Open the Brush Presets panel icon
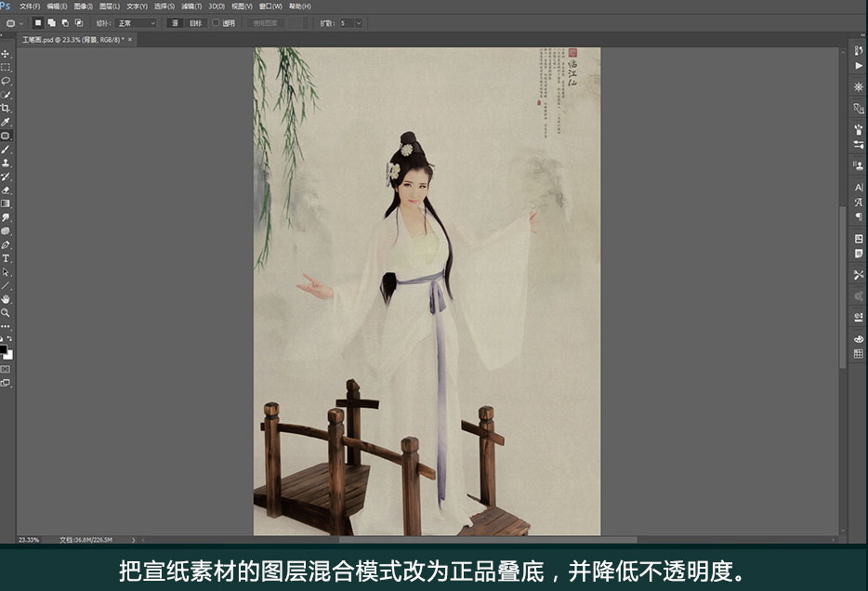 859,129
